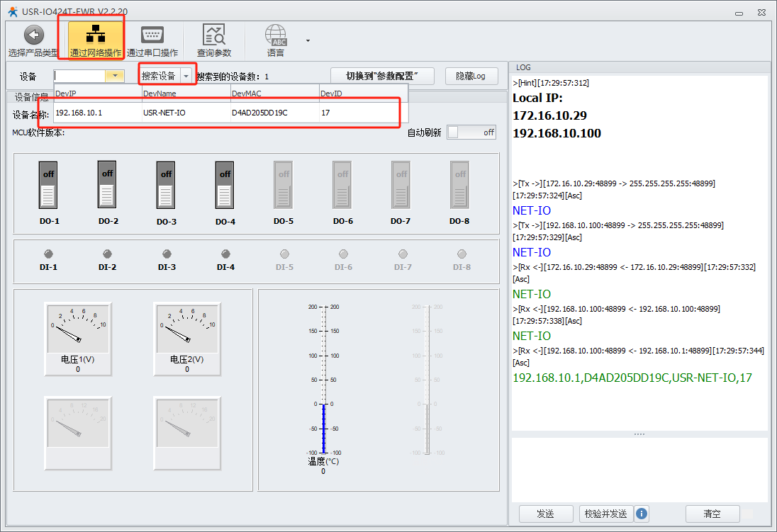Open the 语言 language globe icon
This screenshot has width=777, height=532.
276,35
